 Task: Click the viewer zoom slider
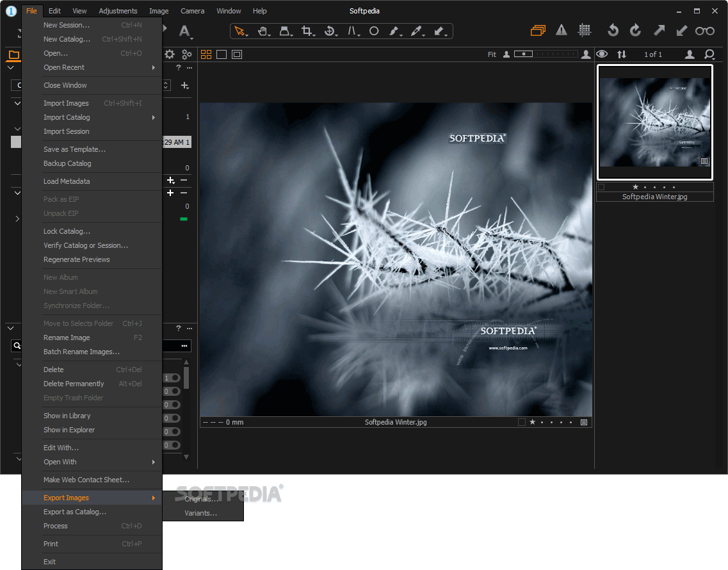(x=546, y=54)
